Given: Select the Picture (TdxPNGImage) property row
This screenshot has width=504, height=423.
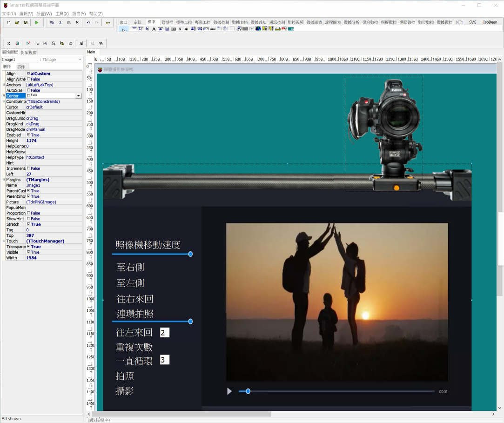Looking at the screenshot, I should coord(44,202).
